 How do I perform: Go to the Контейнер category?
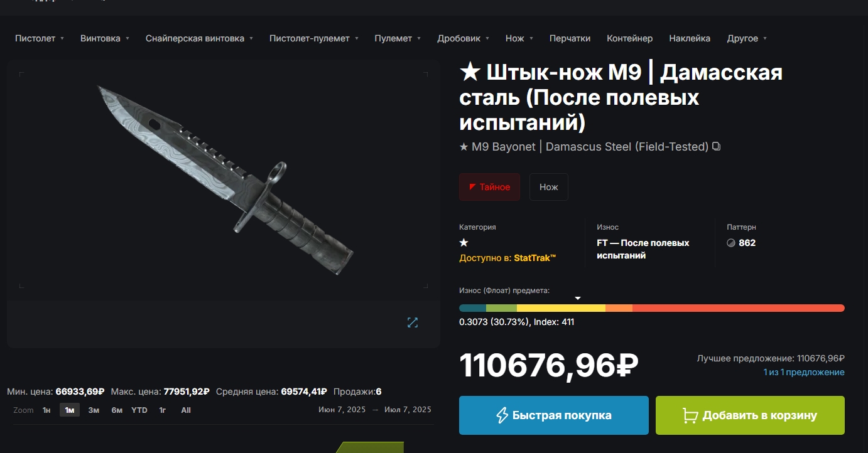tap(629, 38)
